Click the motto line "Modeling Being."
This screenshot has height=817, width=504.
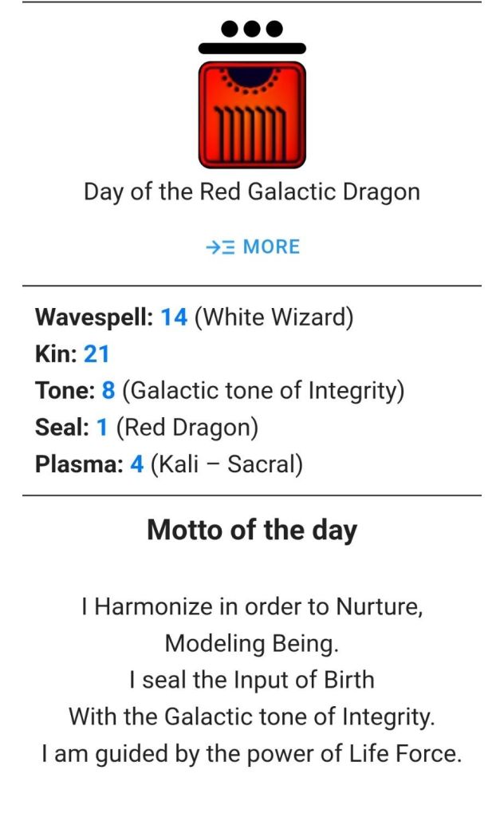tap(252, 643)
